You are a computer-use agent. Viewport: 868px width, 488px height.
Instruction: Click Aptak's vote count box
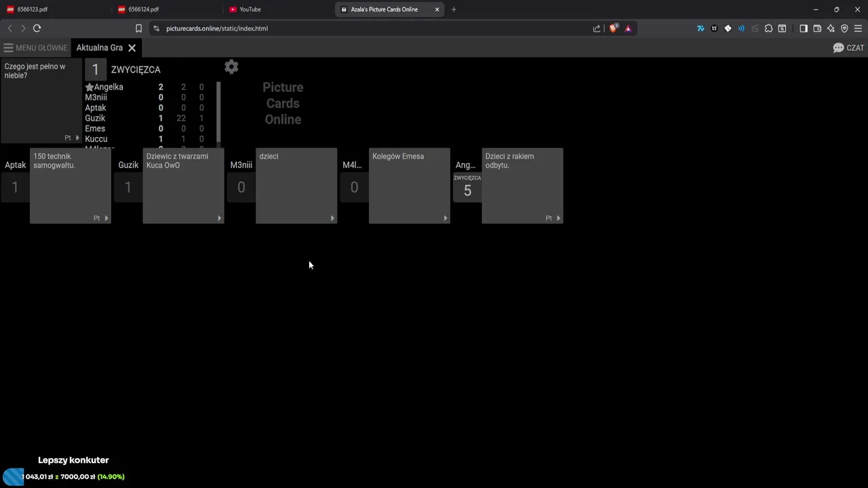15,188
